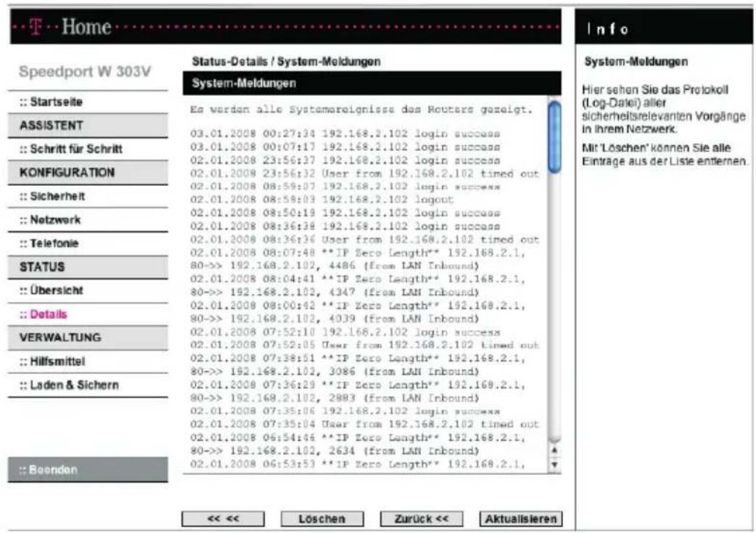Image resolution: width=756 pixels, height=533 pixels.
Task: Click log entry '02.01.2008 08:04:41' IP Zero Length
Action: (358, 285)
